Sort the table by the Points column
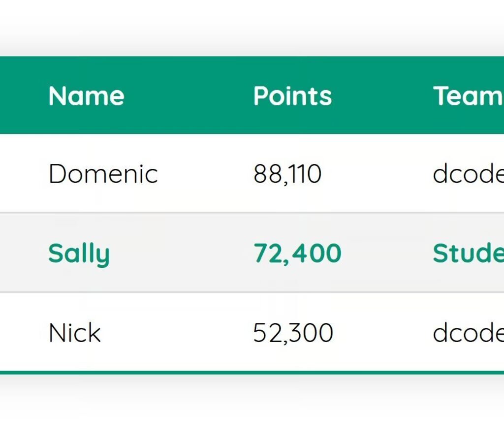 point(292,95)
